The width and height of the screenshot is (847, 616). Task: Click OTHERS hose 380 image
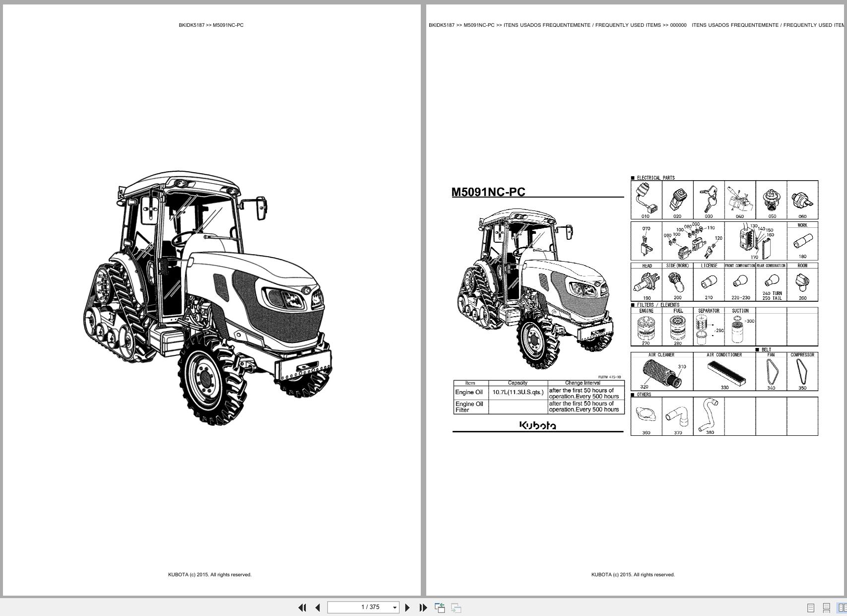tap(708, 415)
